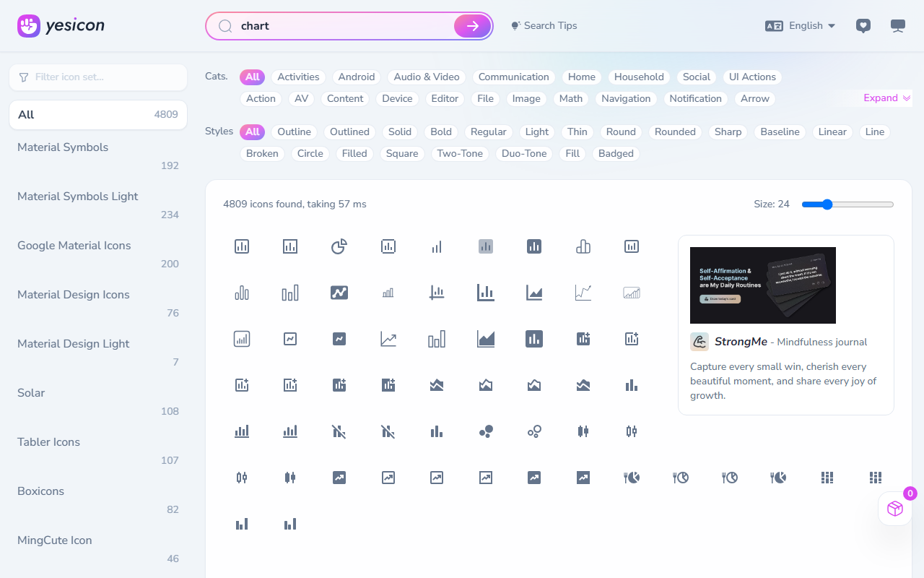Click the Filter icon set input
Screen dimensions: 924x578
(98, 77)
